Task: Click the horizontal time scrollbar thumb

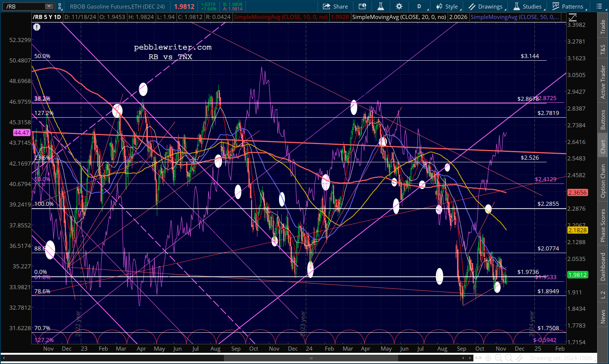Action: (x=311, y=358)
